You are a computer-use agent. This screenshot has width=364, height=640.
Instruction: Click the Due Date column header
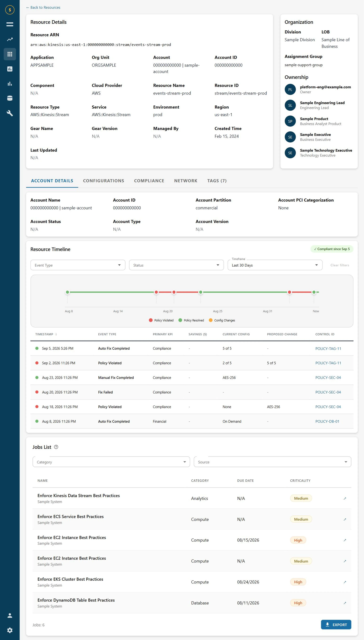(x=245, y=480)
